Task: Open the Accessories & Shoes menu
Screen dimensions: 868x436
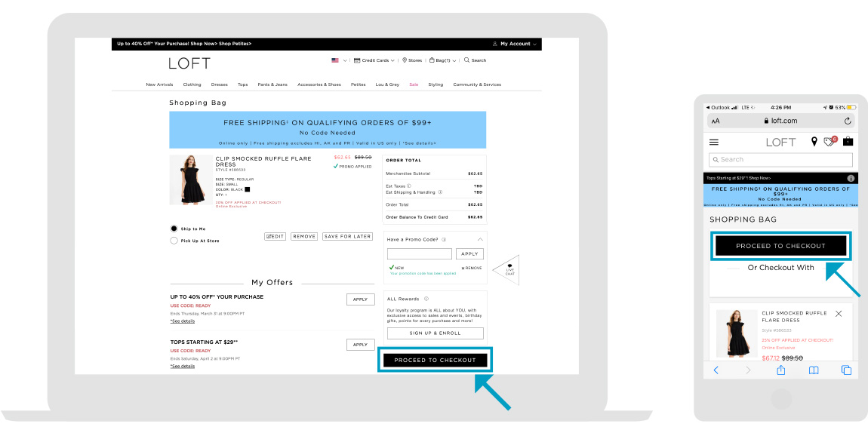Action: click(319, 84)
